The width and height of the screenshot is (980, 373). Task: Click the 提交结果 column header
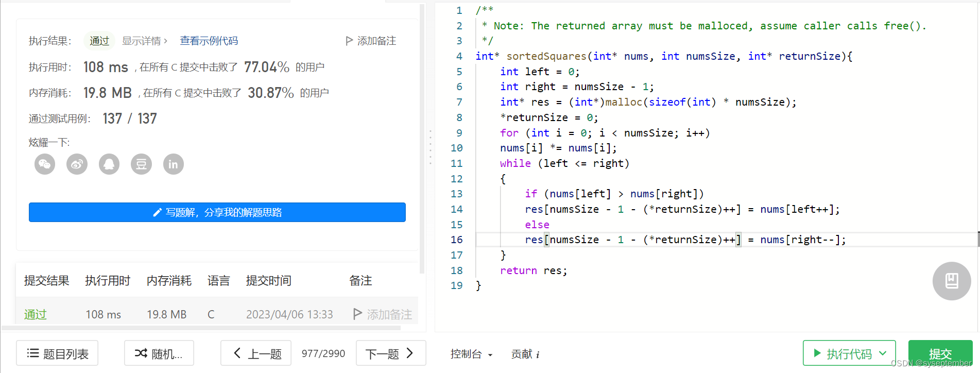(46, 281)
